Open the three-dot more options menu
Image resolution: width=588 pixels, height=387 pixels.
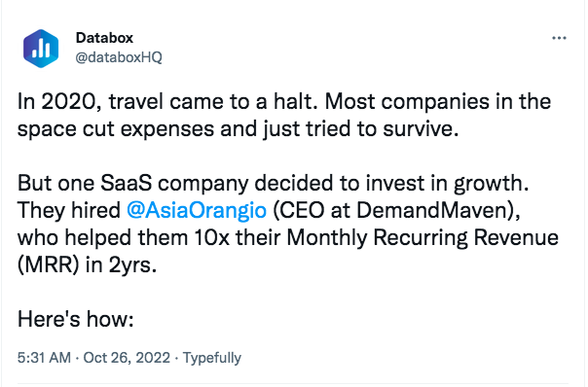pos(559,38)
